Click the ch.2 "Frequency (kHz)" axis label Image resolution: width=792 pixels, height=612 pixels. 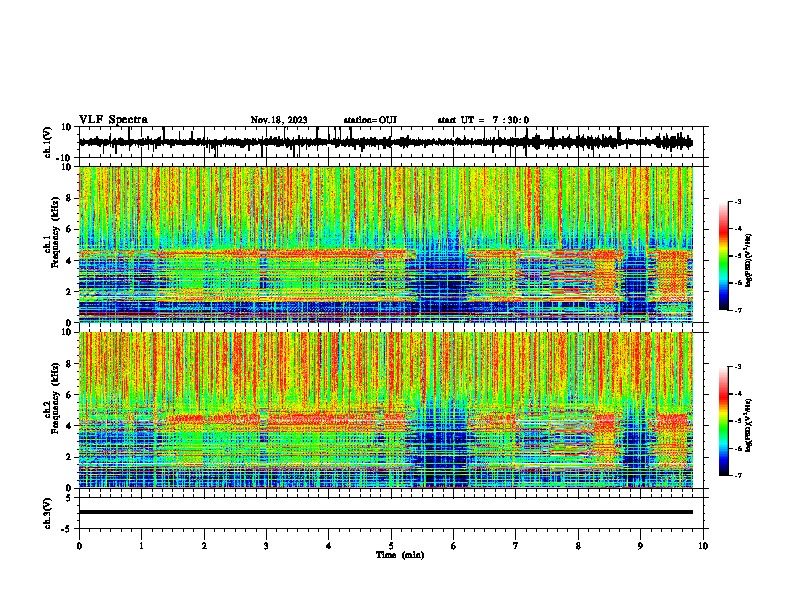(x=55, y=398)
